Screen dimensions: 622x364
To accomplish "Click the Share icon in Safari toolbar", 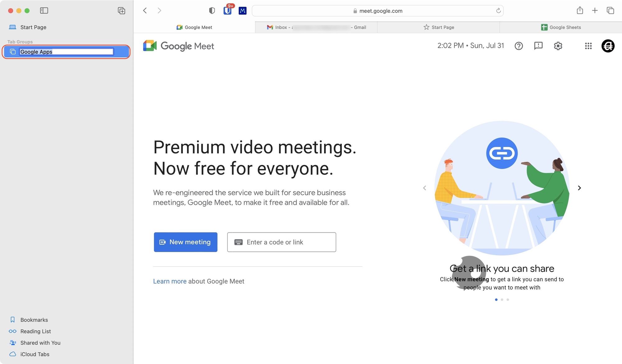I will click(580, 11).
